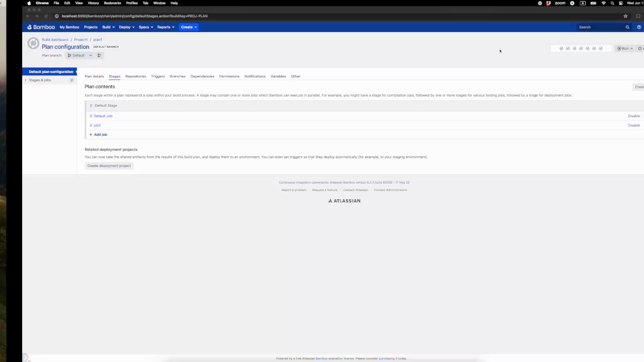Open the plan1 breadcrumb link

(x=98, y=40)
